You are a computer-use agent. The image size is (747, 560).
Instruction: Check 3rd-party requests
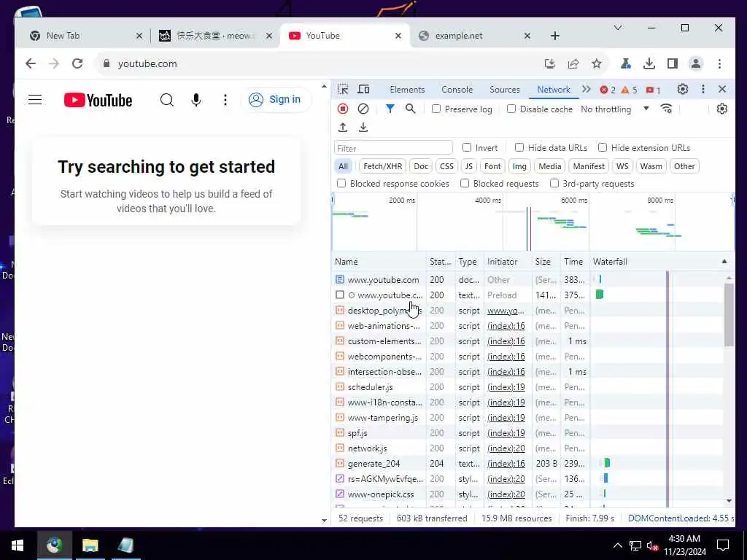point(554,183)
